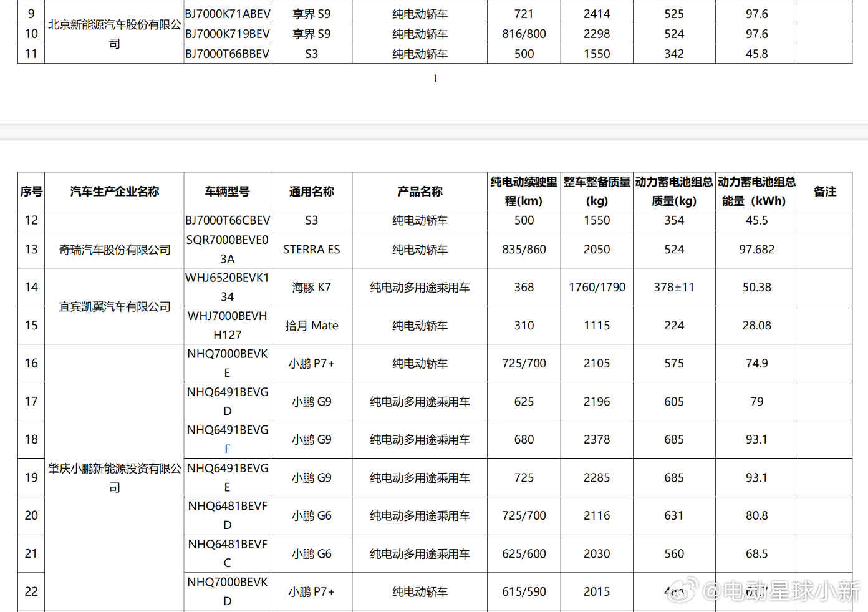The image size is (868, 612).
Task: Select vehicle model BJ7000K719BEV
Action: tap(228, 34)
